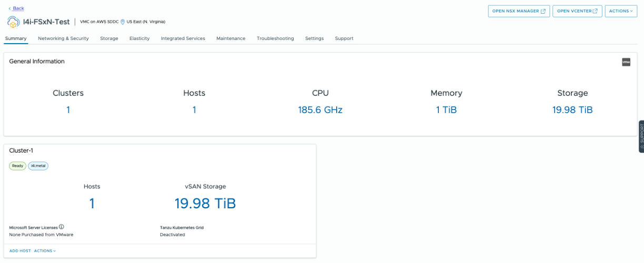This screenshot has width=644, height=263.
Task: Select the Elasticity tab
Action: (x=139, y=38)
